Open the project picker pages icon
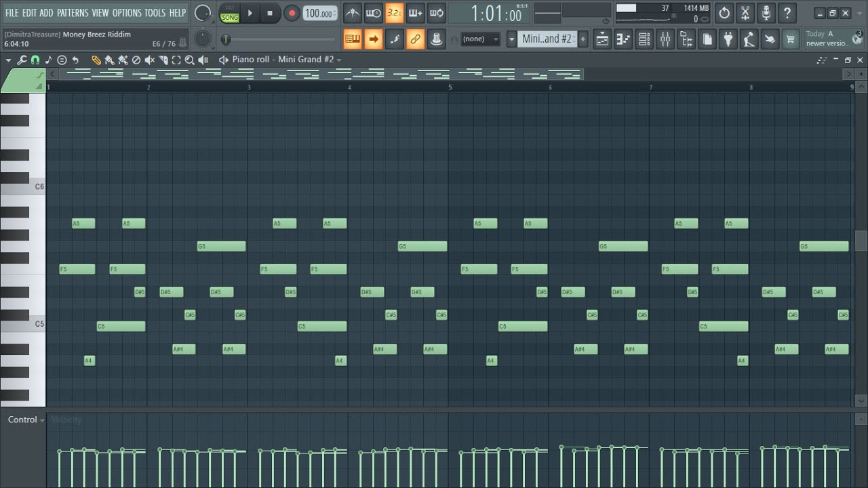Image resolution: width=868 pixels, height=488 pixels. tap(707, 39)
